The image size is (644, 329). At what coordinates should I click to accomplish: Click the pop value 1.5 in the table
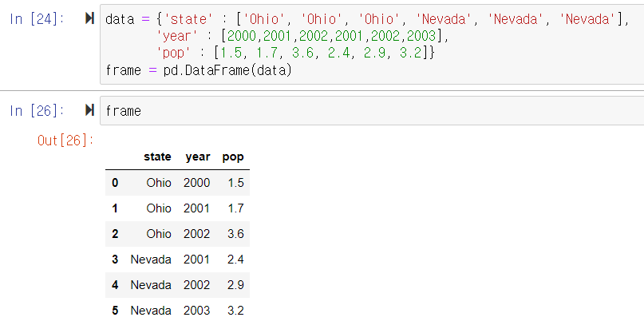(235, 183)
